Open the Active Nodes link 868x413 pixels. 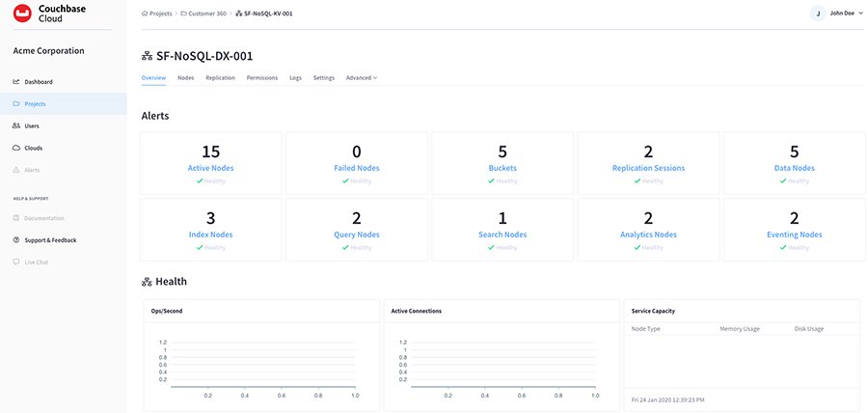[210, 168]
